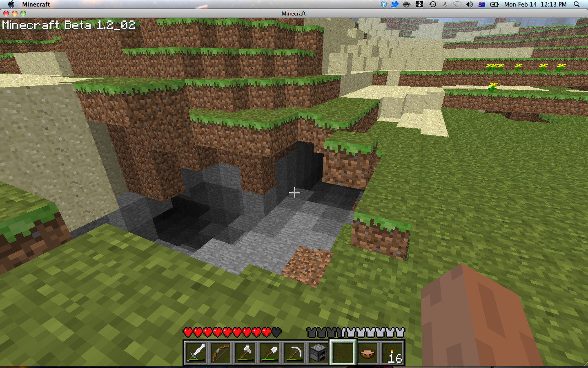Image resolution: width=588 pixels, height=368 pixels.
Task: Click the coffee cup menu bar icon
Action: (x=407, y=4)
